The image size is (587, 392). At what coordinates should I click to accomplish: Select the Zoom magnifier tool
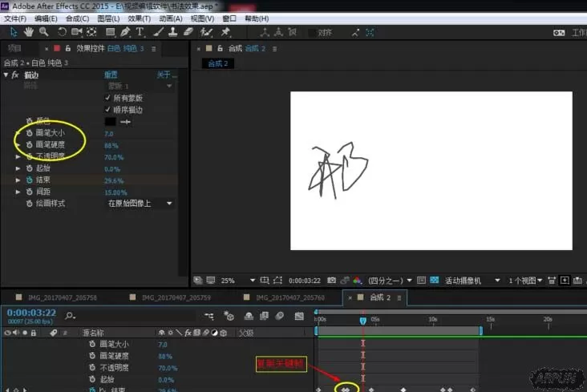[x=44, y=32]
